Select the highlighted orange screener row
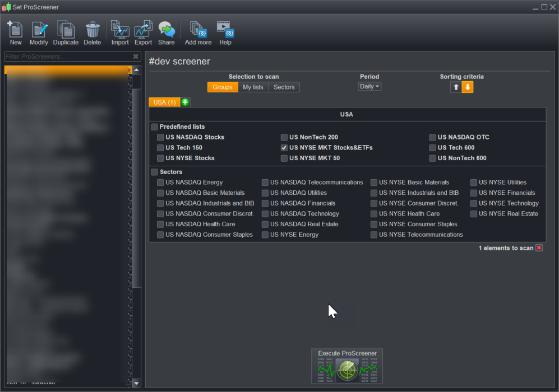Screen dimensions: 559x392 [x=68, y=70]
